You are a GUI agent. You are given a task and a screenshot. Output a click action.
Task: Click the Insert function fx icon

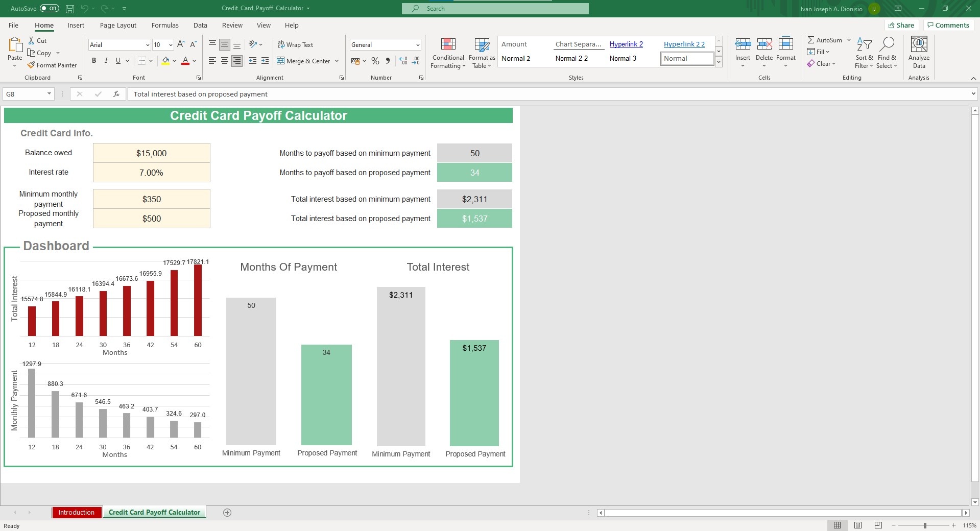pos(116,94)
